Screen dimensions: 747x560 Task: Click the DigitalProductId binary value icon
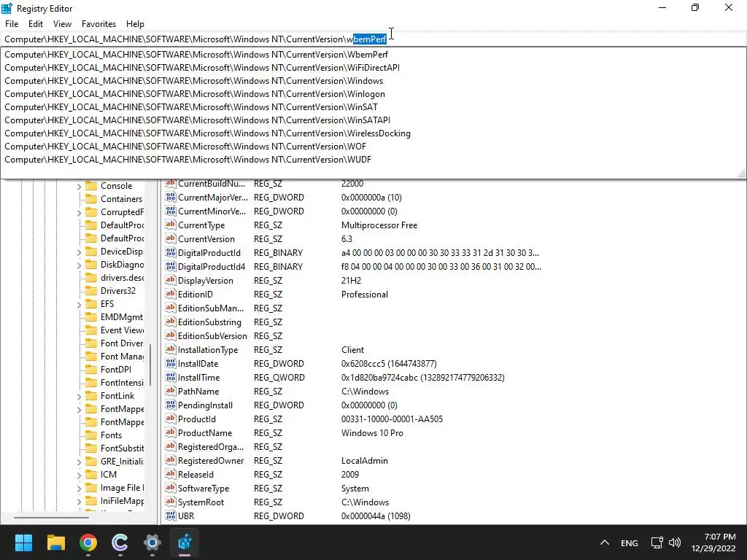point(170,252)
